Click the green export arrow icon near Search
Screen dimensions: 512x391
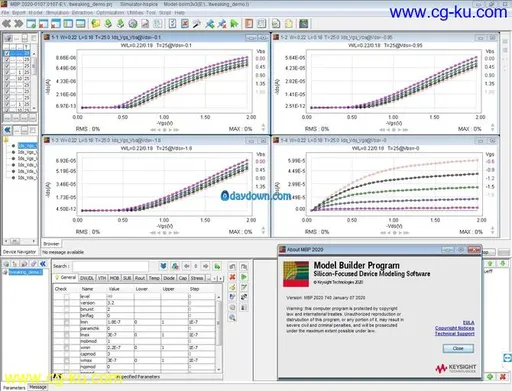(x=217, y=266)
